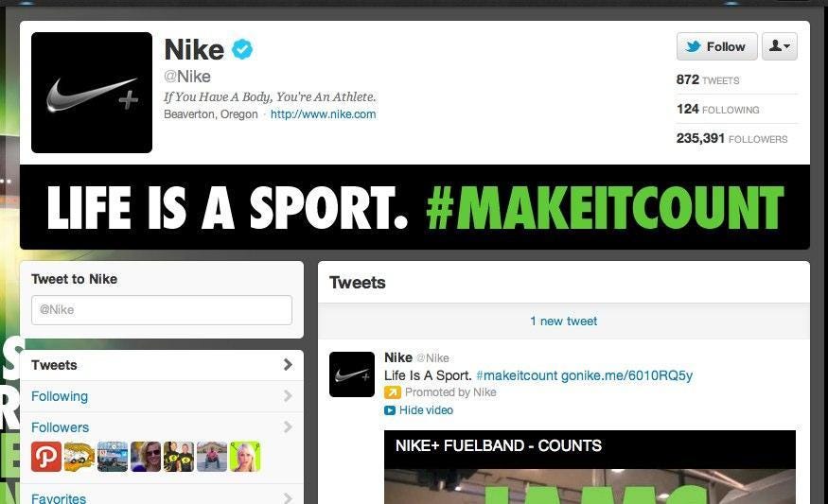The image size is (828, 504).
Task: Click the Nike avatar next to the tweet
Action: pos(352,374)
